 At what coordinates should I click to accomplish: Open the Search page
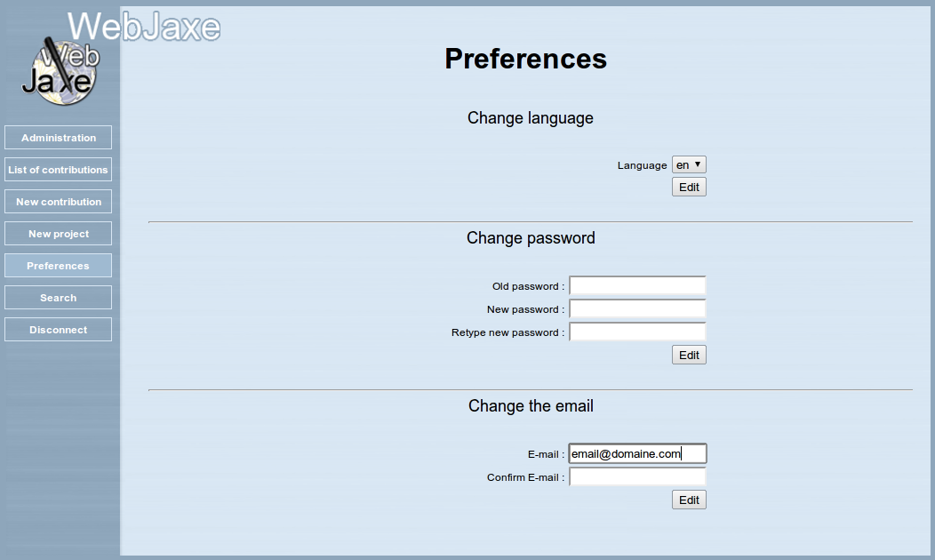(58, 297)
